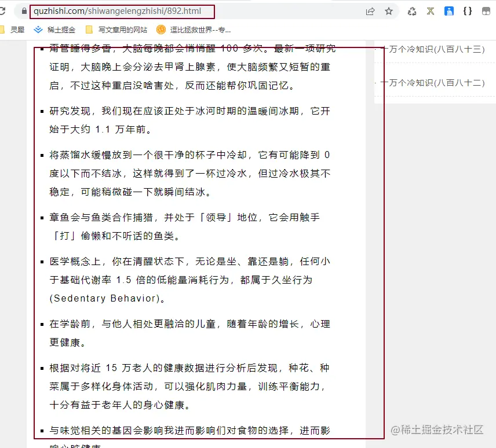Open the curly braces extension icon
This screenshot has height=448, width=496.
point(468,12)
